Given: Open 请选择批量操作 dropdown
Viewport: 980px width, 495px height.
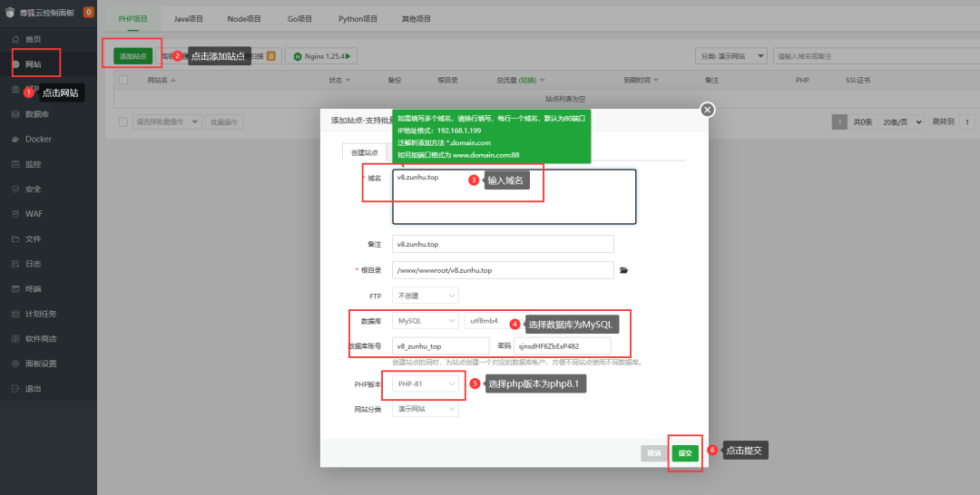Looking at the screenshot, I should pos(167,121).
